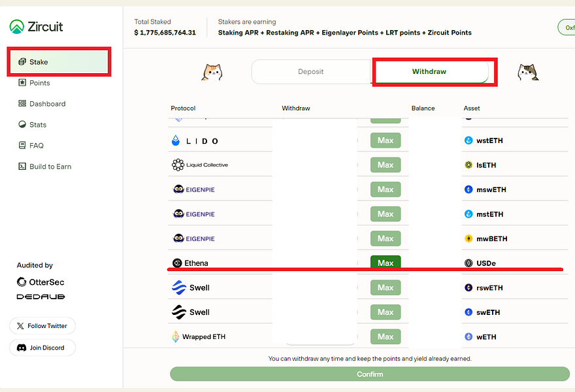Click the Wrapped ETH diamond icon
This screenshot has height=392, width=575.
(x=176, y=336)
